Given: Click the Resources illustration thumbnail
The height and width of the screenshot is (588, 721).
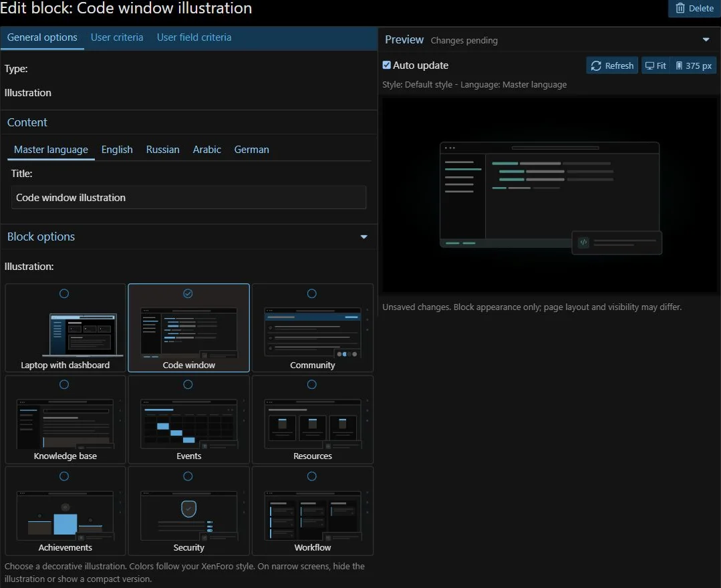Looking at the screenshot, I should (x=313, y=424).
